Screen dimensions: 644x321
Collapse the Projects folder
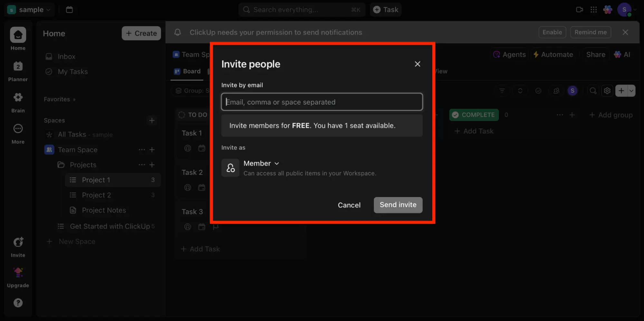point(61,165)
